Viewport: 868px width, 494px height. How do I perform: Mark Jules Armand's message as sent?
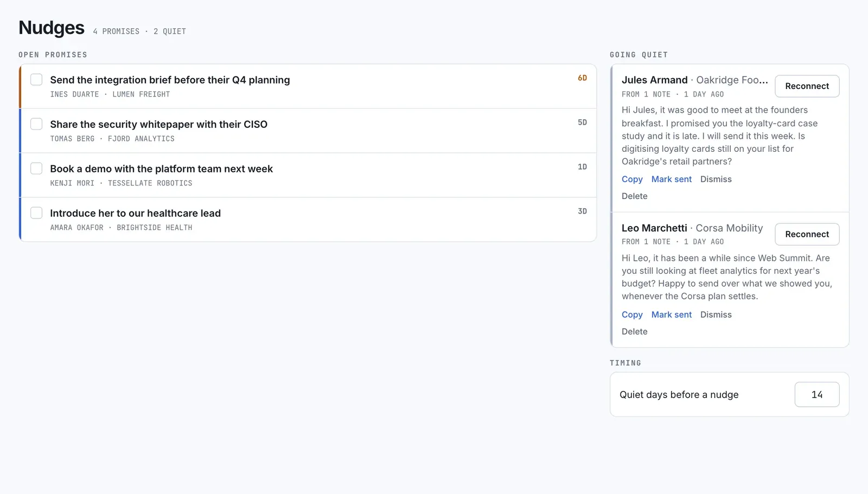672,179
